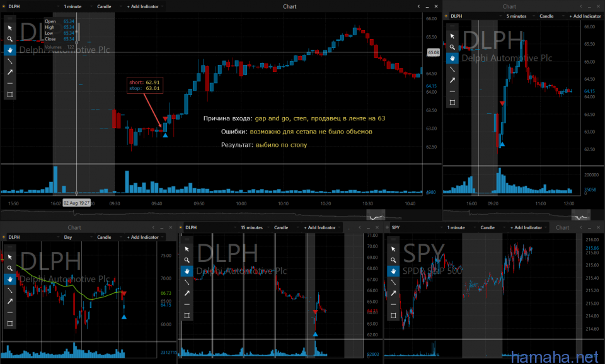Open the Candle dropdown in the Day chart

pyautogui.click(x=104, y=237)
